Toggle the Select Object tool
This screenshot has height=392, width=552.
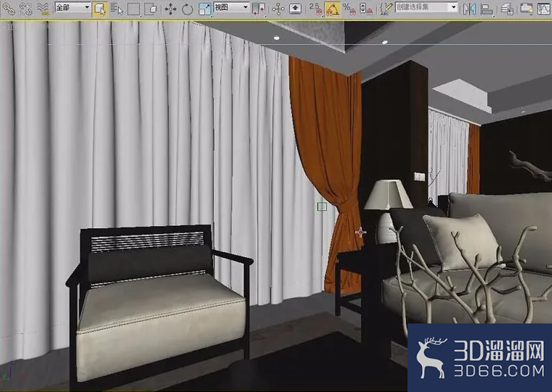click(100, 9)
